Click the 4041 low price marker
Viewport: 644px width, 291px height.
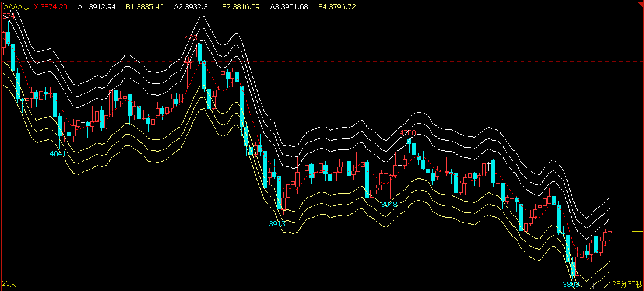tap(58, 154)
